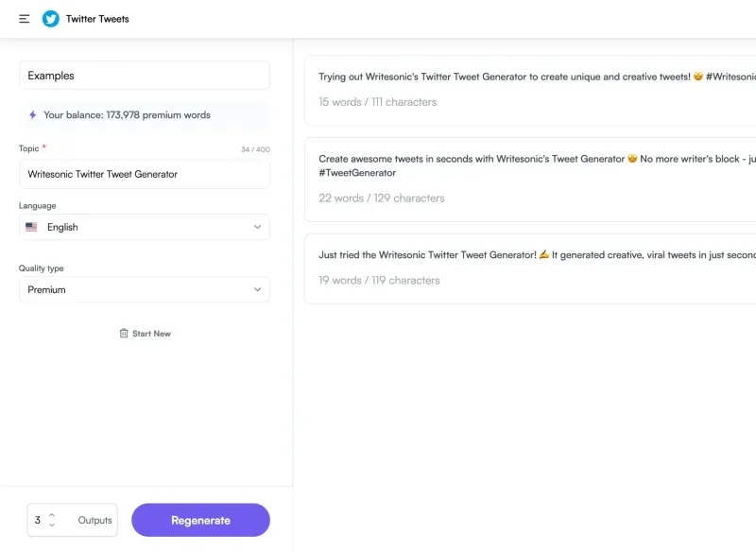Expand the Language dropdown chevron

point(257,227)
